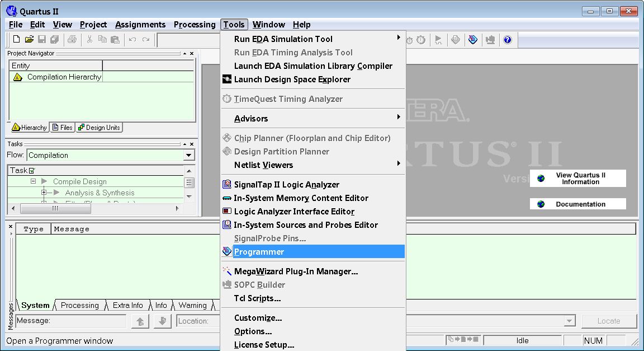Screen dimensions: 644x351
Task: Open the Assignments menu
Action: click(x=140, y=25)
